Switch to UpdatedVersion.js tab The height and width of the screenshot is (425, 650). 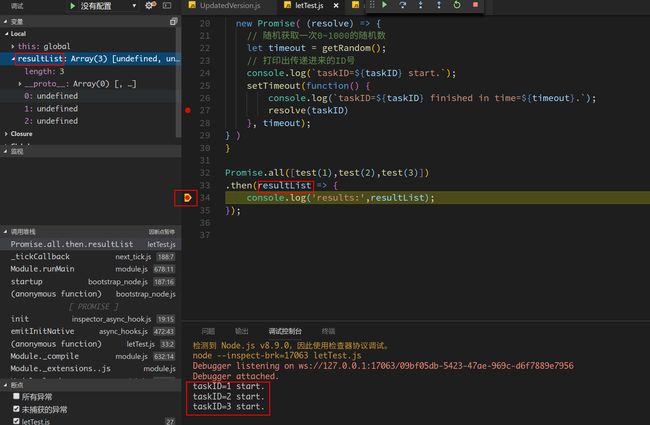tap(230, 5)
